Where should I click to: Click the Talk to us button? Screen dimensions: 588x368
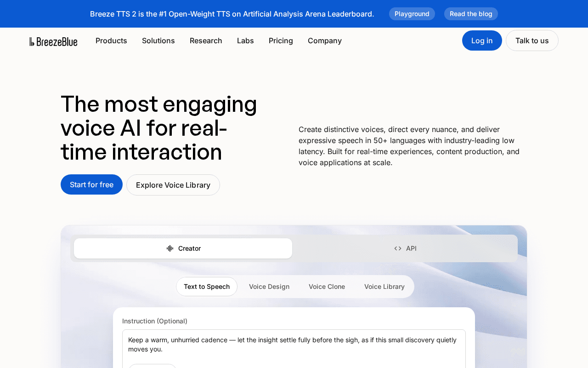point(532,40)
